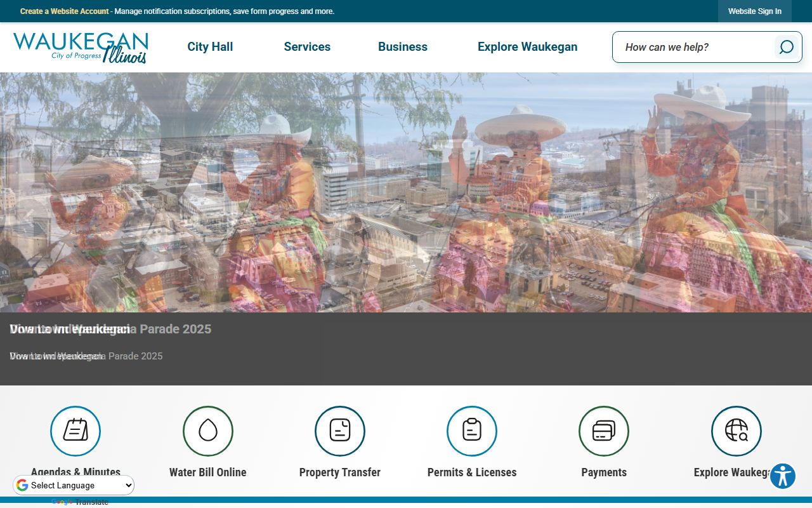This screenshot has width=812, height=508.
Task: Open the Water Bill Online droplet icon
Action: pos(208,431)
